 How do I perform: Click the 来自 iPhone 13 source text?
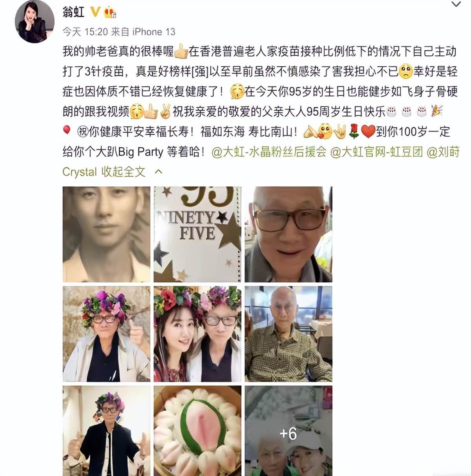[143, 32]
